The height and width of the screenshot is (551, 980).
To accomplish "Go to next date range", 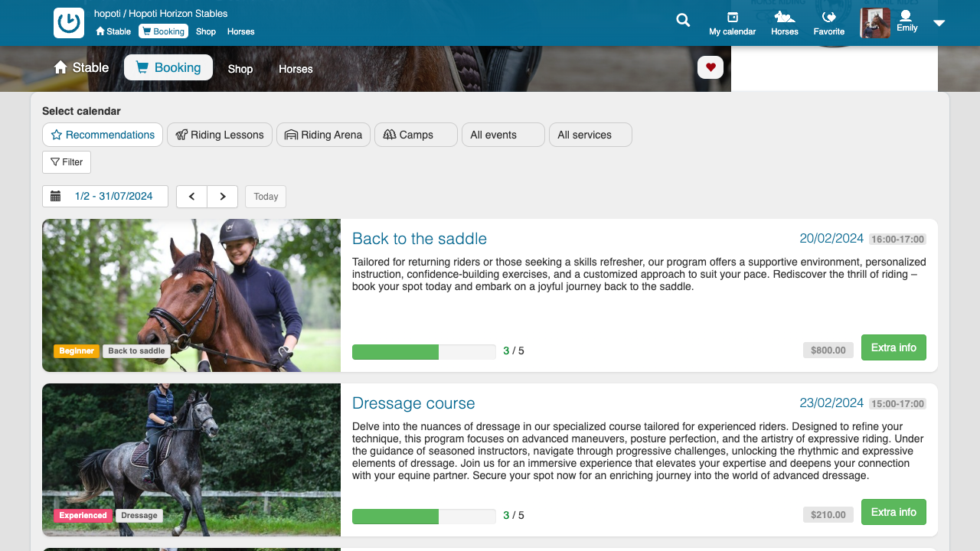I will click(223, 197).
